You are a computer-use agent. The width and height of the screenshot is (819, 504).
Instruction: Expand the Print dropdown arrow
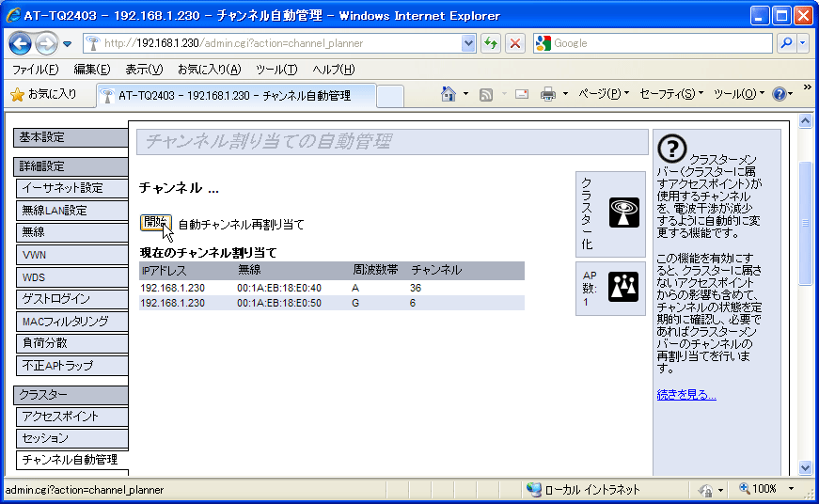pyautogui.click(x=565, y=94)
